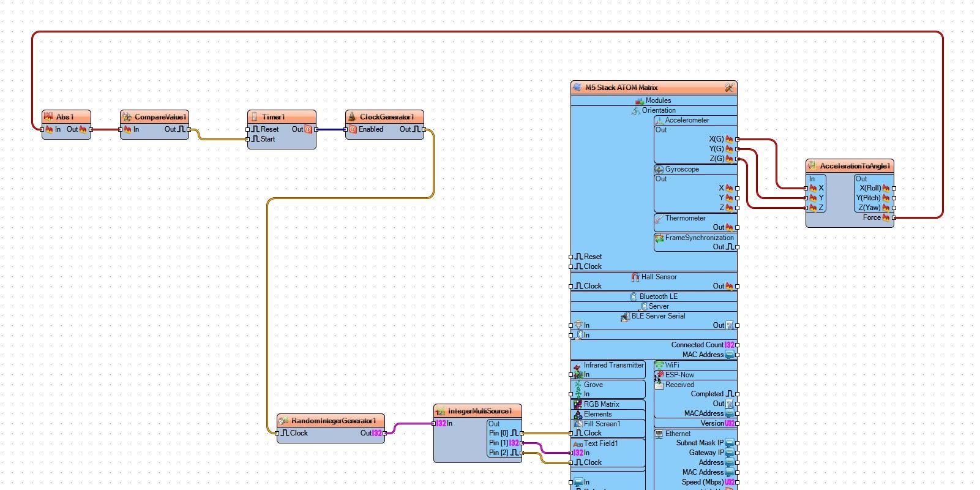Image resolution: width=980 pixels, height=490 pixels.
Task: Click the "Fill Screen1" label
Action: point(602,424)
